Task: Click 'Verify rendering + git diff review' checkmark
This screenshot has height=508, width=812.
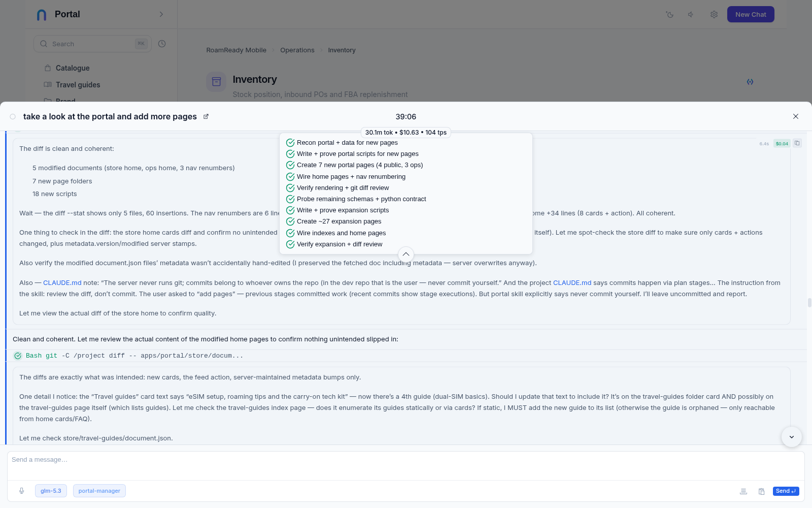Action: pyautogui.click(x=290, y=188)
